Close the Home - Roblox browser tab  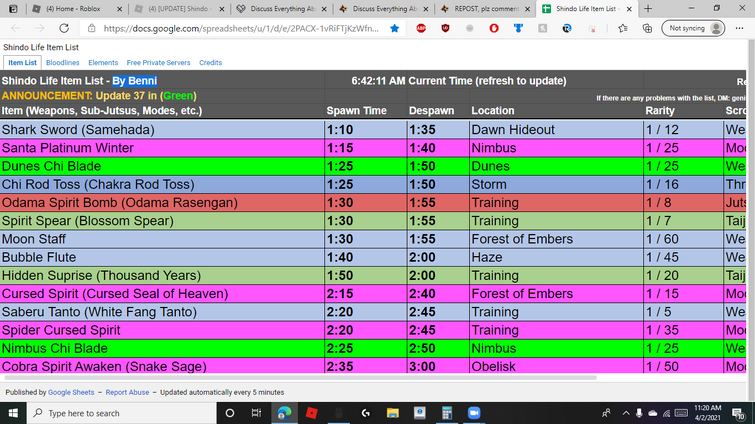click(119, 9)
